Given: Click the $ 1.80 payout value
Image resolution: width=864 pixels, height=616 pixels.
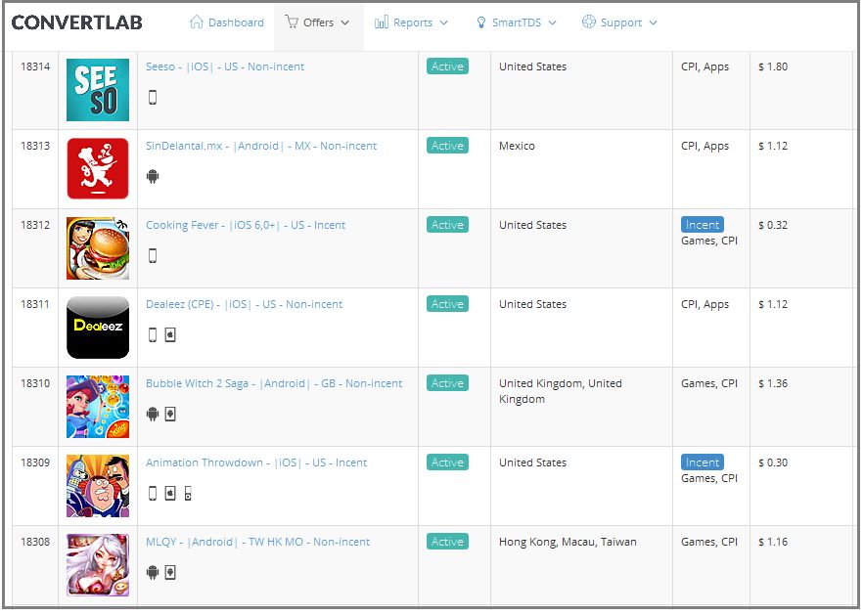Looking at the screenshot, I should click(773, 66).
